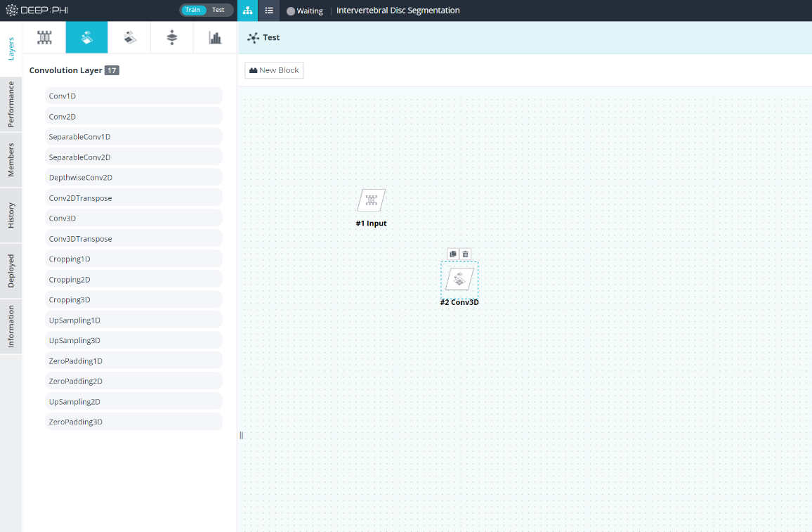Image resolution: width=812 pixels, height=532 pixels.
Task: Open the History side tab
Action: [x=11, y=216]
